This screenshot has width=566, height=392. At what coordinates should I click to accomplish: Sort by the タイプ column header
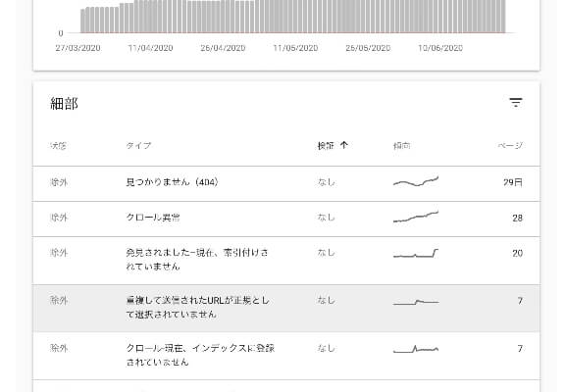point(138,146)
